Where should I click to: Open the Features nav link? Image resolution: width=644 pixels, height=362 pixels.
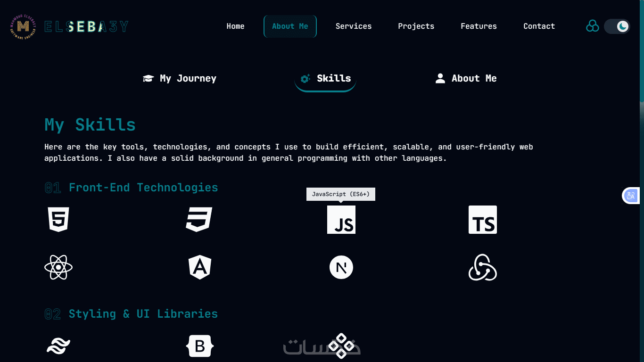479,26
